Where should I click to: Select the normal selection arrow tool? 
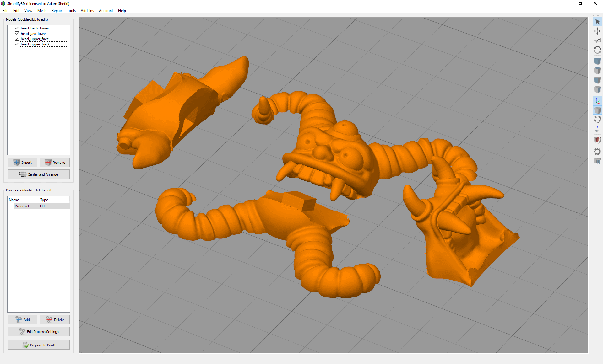597,22
